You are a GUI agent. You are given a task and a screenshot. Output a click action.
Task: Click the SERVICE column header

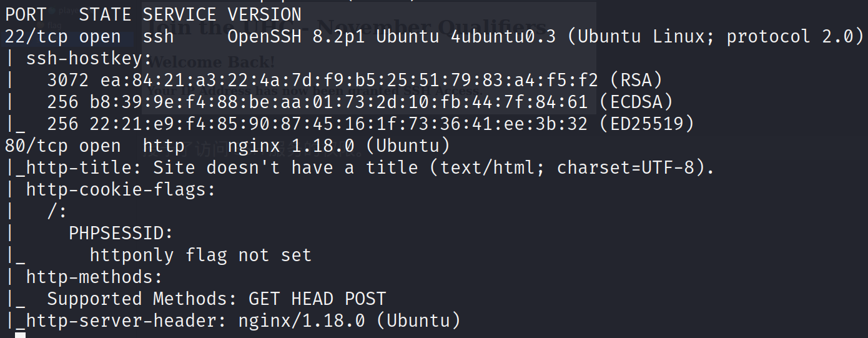point(179,14)
